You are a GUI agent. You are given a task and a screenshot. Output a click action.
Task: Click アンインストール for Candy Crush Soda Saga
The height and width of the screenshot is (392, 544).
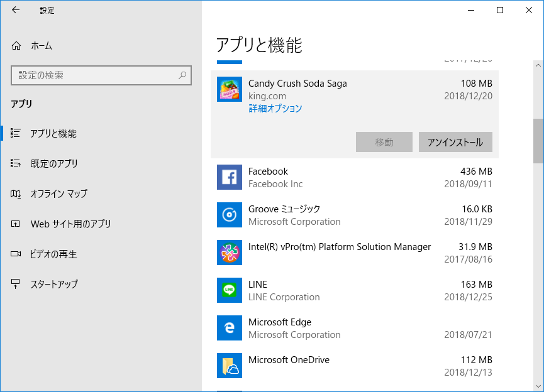[x=455, y=142]
